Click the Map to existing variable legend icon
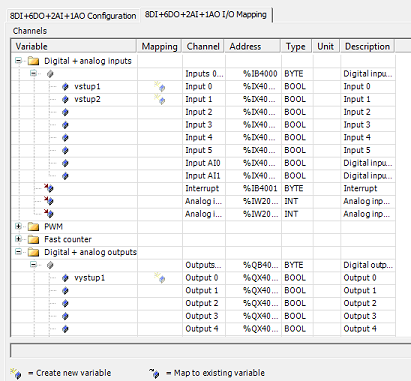Screen dimensions: 411x381 click(154, 373)
